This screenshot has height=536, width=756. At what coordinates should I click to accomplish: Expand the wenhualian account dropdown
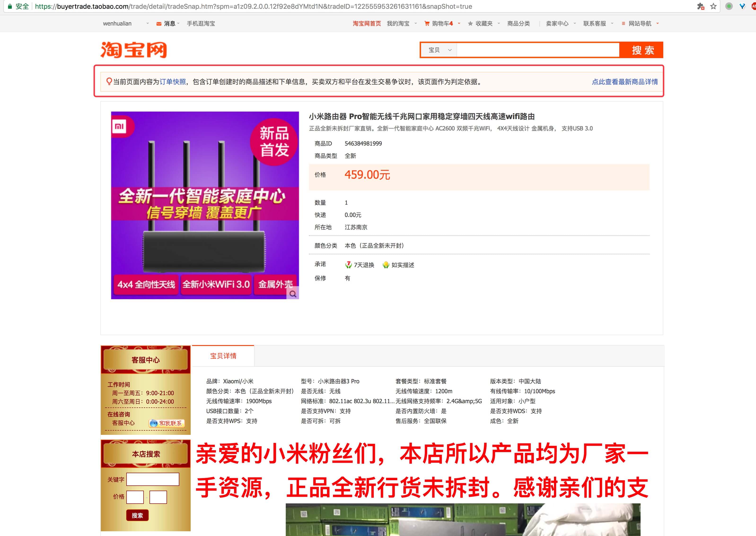pyautogui.click(x=148, y=23)
